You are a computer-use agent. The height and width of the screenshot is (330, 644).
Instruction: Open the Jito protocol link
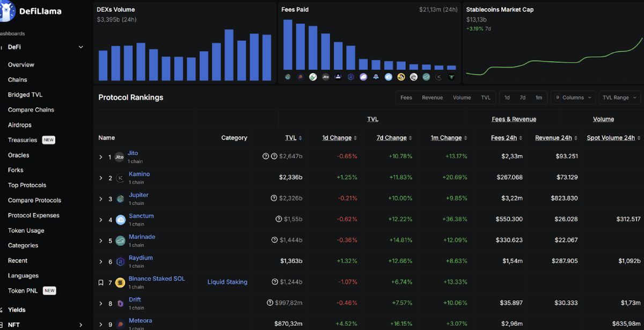coord(133,153)
